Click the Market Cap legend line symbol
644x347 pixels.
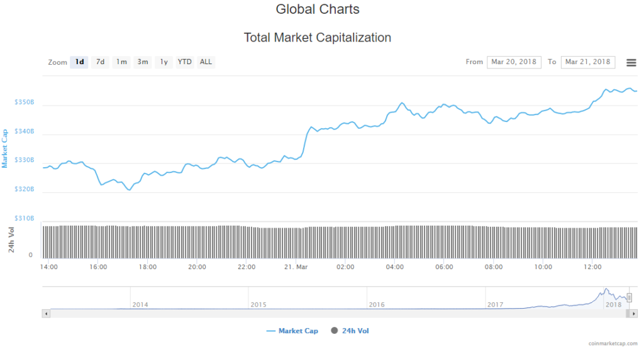pos(271,331)
